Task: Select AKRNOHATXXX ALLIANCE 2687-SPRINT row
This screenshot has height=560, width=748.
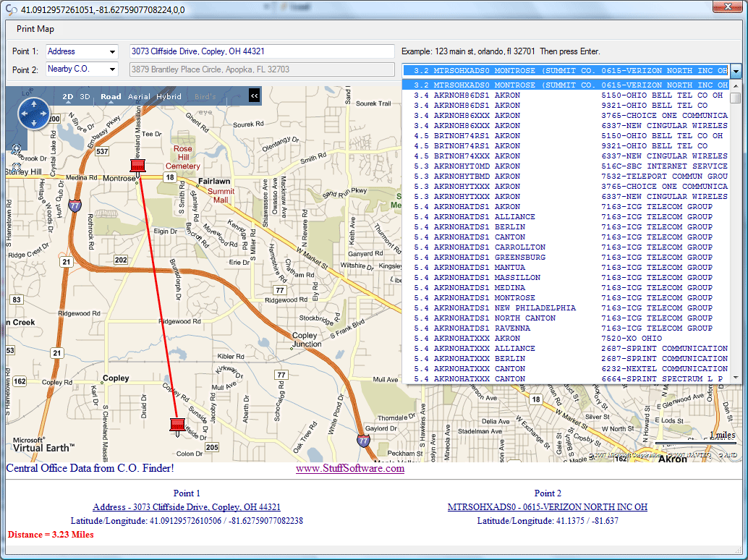Action: pyautogui.click(x=566, y=349)
